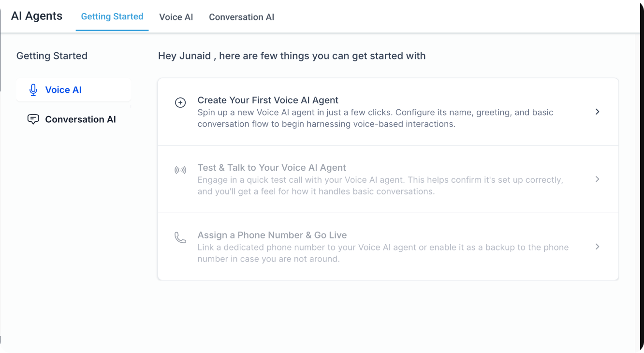Screen dimensions: 644x353
Task: Select Conversation AI in the left sidebar
Action: tap(73, 119)
